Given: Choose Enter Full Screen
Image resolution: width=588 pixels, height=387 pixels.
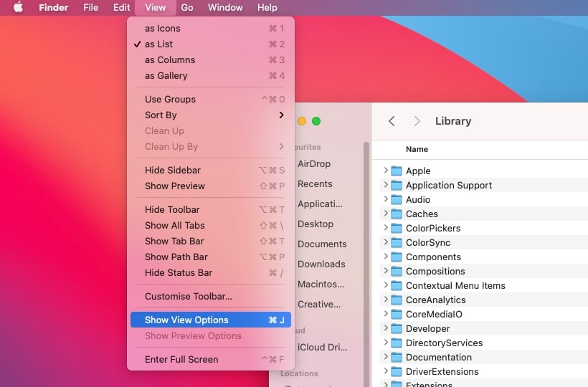Looking at the screenshot, I should pyautogui.click(x=211, y=359).
